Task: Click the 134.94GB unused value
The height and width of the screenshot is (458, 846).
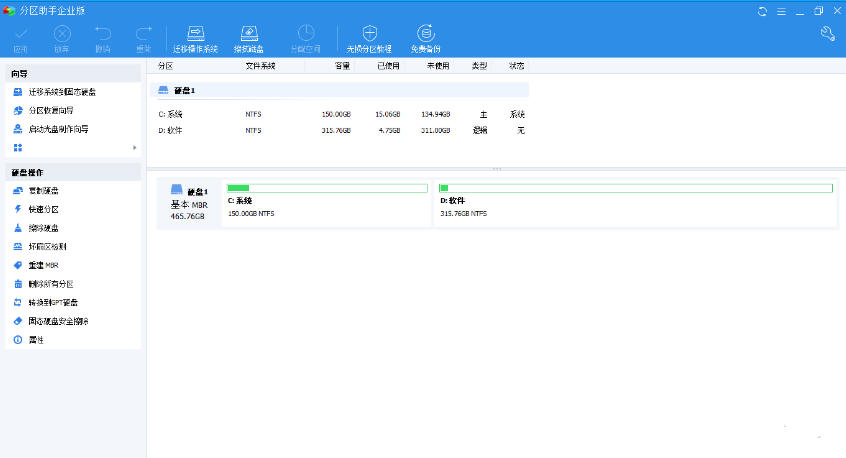Action: click(435, 114)
